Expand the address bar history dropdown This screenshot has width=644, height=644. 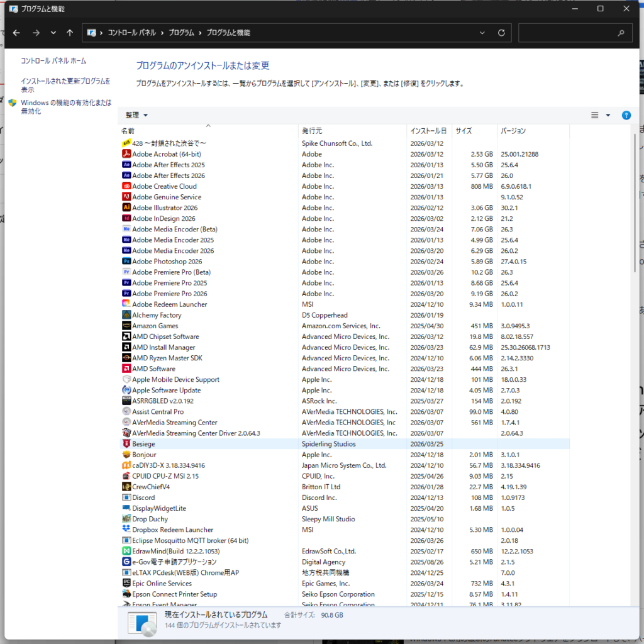point(482,33)
